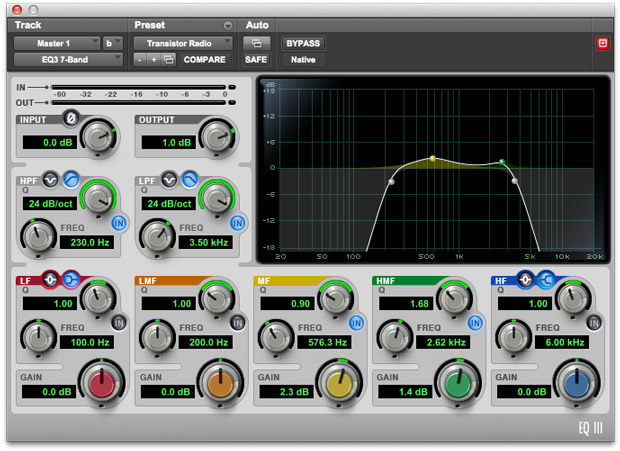Click the HPF 230.0 Hz frequency field

[x=87, y=242]
